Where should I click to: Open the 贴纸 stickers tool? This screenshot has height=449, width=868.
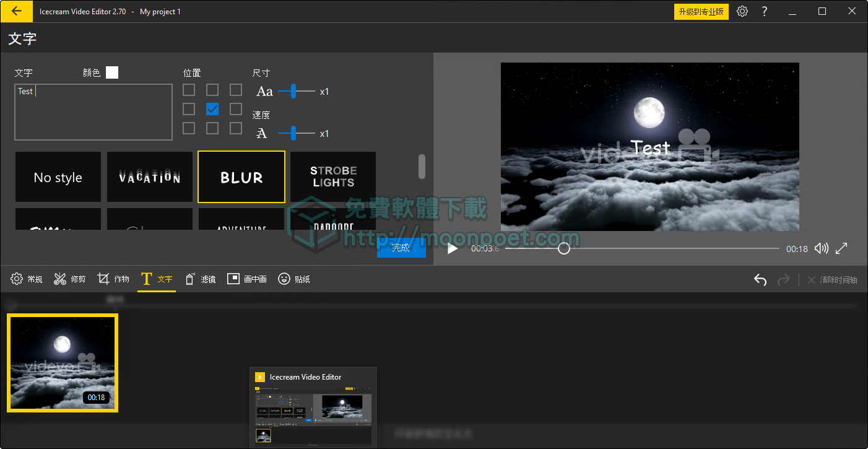pyautogui.click(x=293, y=279)
